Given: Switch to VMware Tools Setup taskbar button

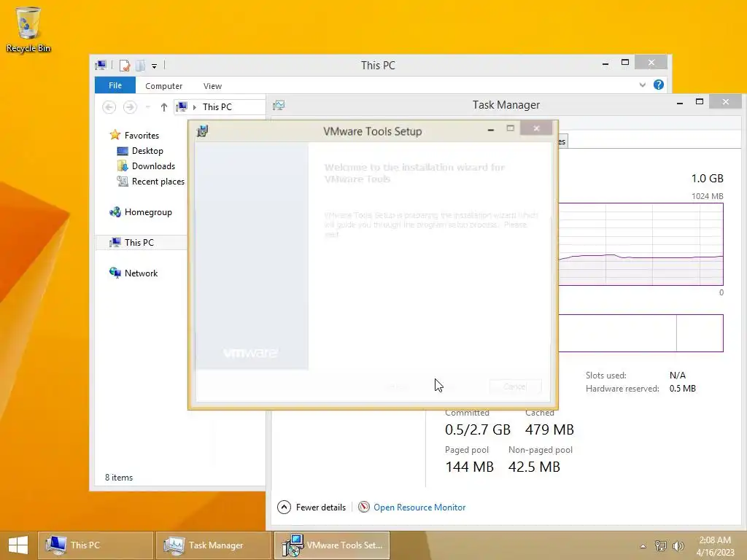Looking at the screenshot, I should tap(332, 545).
